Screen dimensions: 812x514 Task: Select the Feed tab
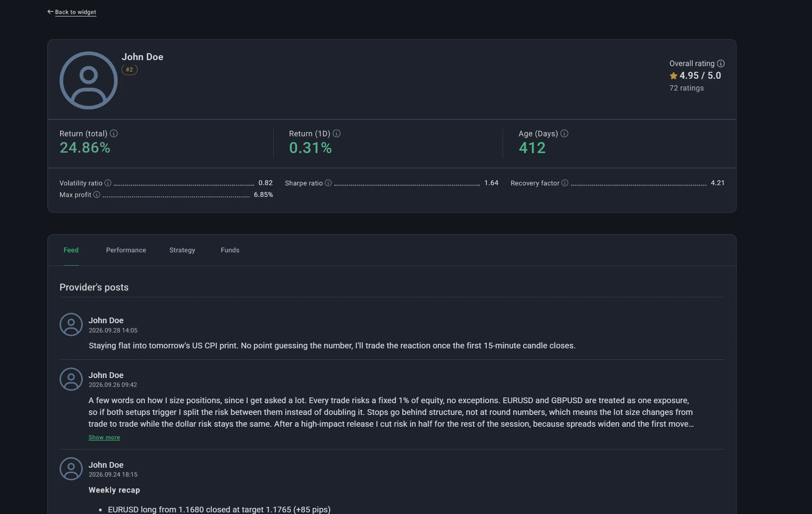tap(71, 250)
